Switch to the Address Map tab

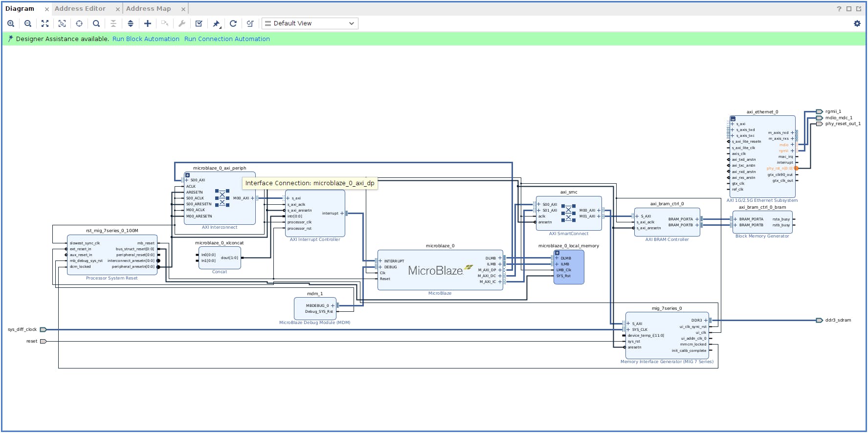[x=149, y=9]
